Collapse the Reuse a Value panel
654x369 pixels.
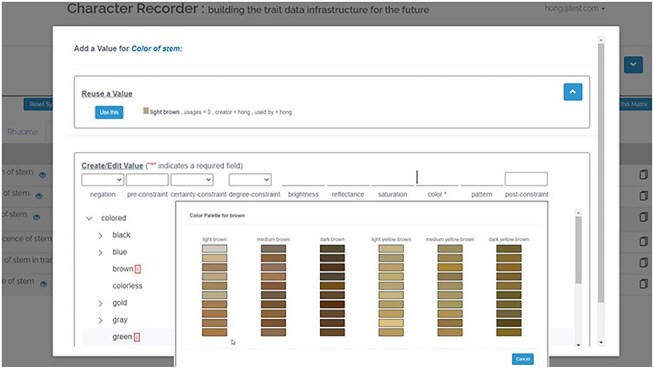[x=573, y=92]
